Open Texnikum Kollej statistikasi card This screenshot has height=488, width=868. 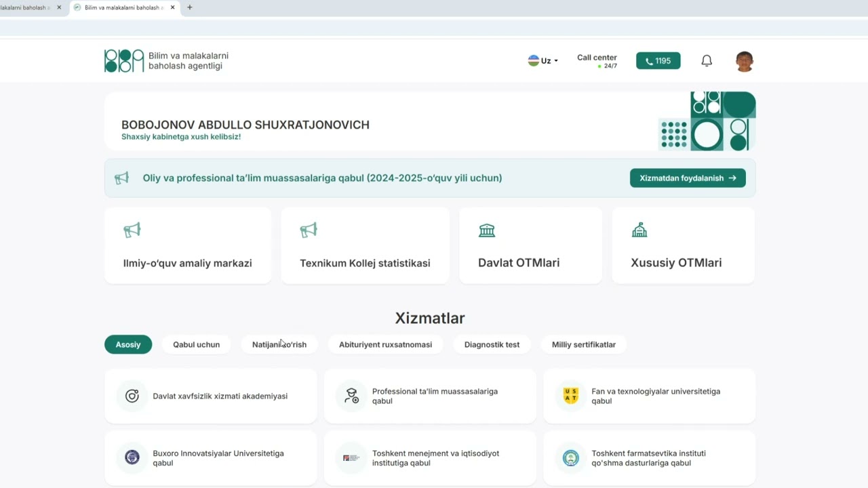tap(365, 245)
